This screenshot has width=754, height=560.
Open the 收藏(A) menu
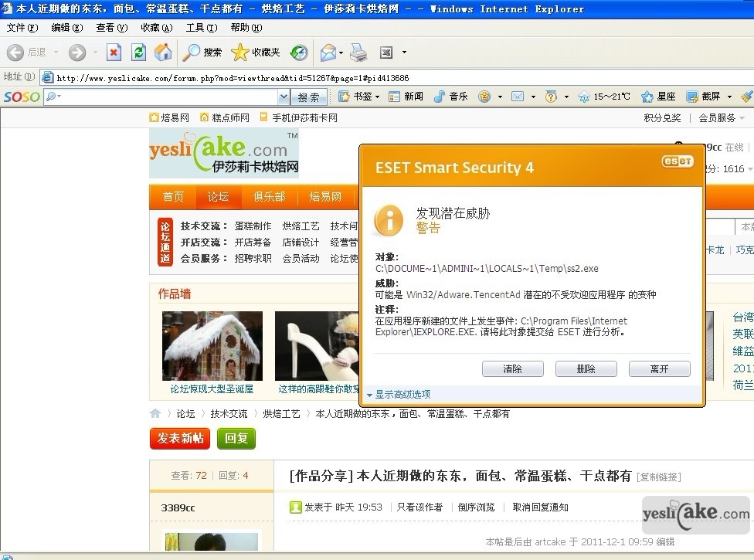(x=157, y=27)
